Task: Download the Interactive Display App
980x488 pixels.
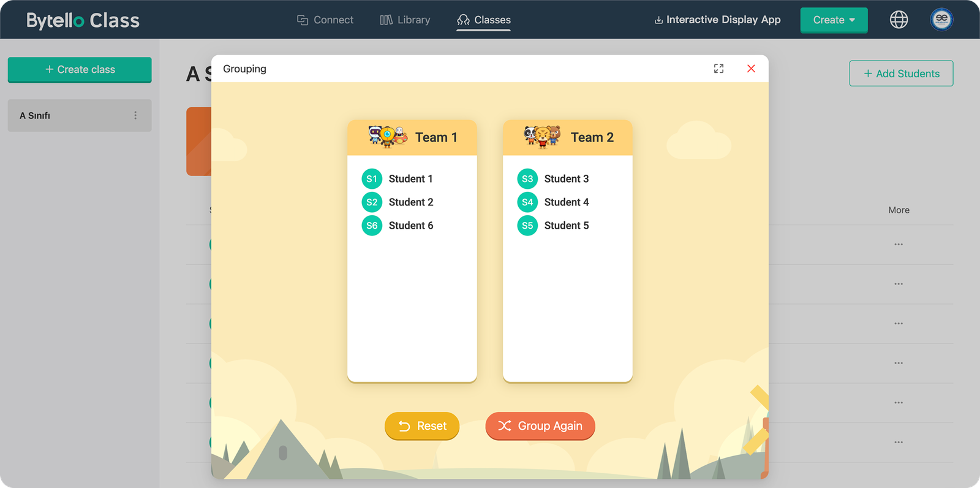Action: tap(717, 20)
